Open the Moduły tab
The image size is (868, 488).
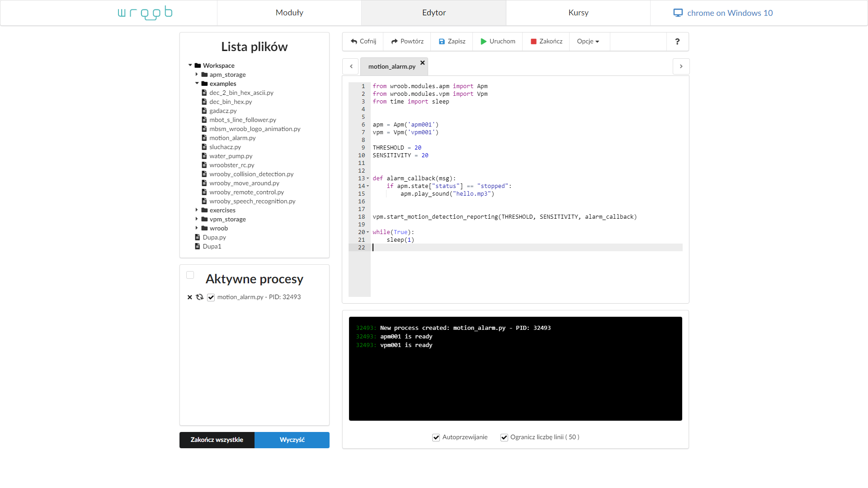click(289, 13)
